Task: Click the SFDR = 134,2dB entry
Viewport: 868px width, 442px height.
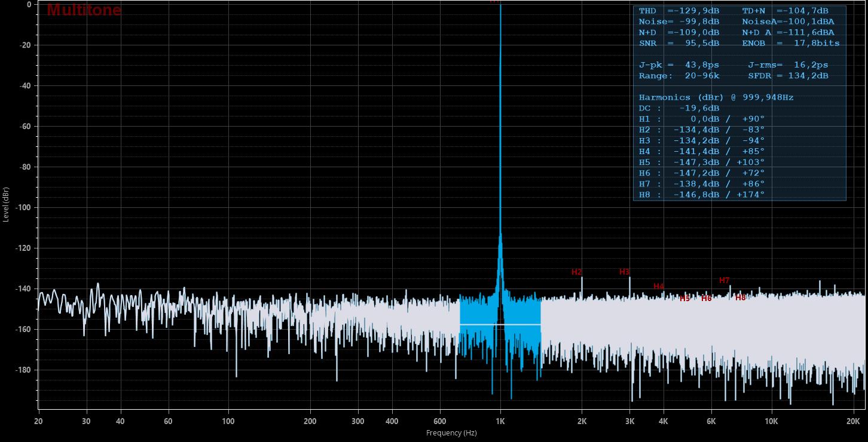Action: [x=788, y=76]
